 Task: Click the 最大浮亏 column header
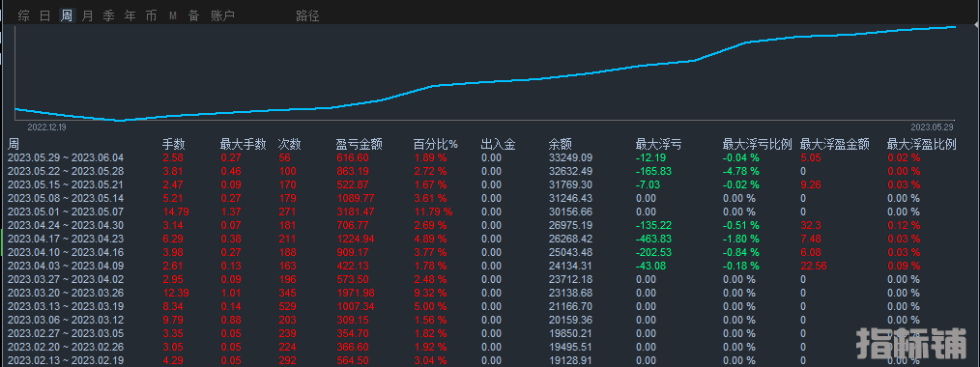658,144
